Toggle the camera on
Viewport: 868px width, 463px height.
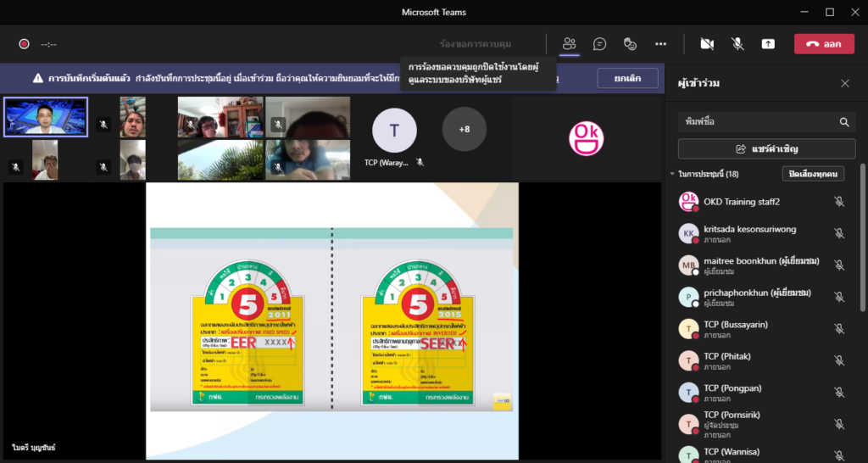707,44
